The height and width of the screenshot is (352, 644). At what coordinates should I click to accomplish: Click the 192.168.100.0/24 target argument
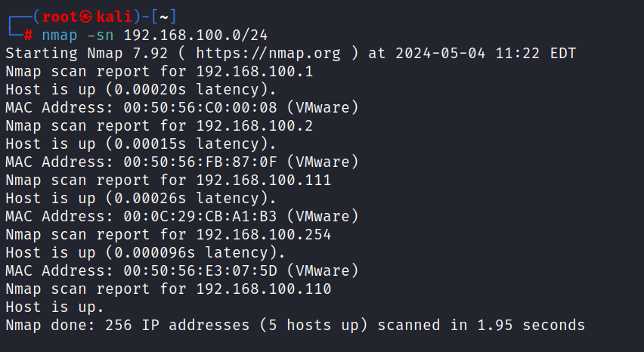coord(196,36)
